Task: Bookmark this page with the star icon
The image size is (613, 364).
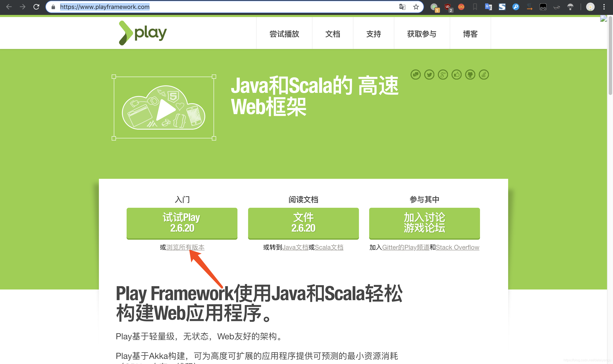Action: [416, 7]
